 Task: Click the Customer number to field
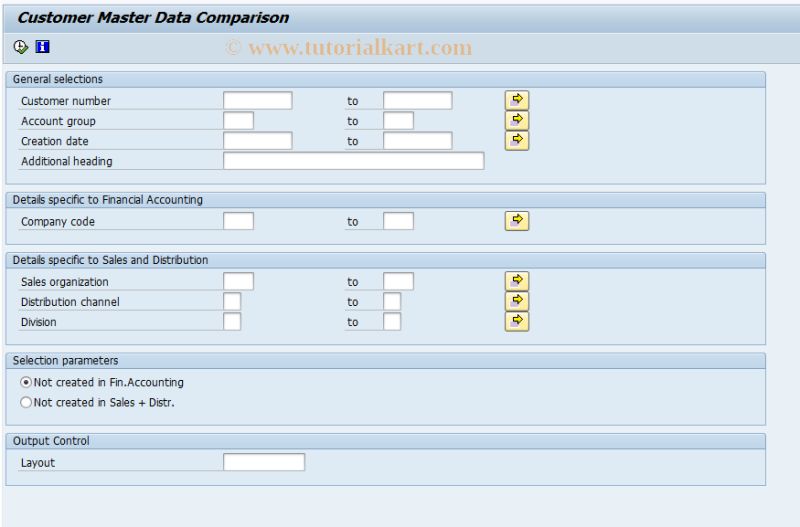417,101
